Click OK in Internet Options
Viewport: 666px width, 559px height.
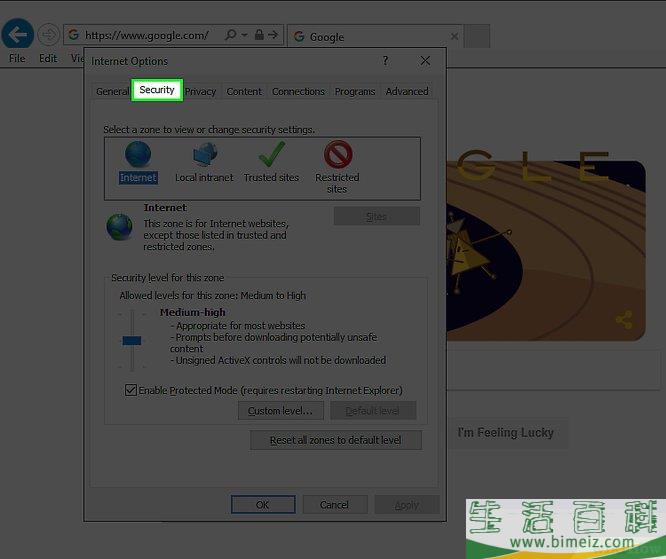click(263, 505)
